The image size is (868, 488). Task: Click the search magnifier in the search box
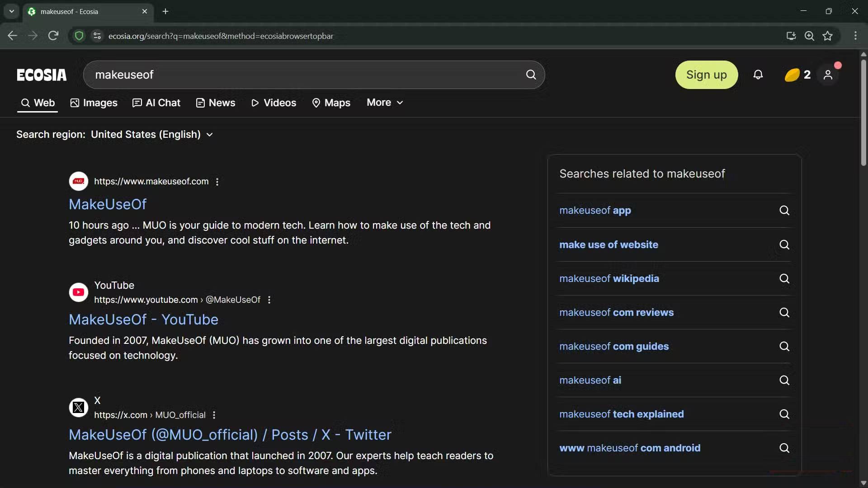(531, 75)
